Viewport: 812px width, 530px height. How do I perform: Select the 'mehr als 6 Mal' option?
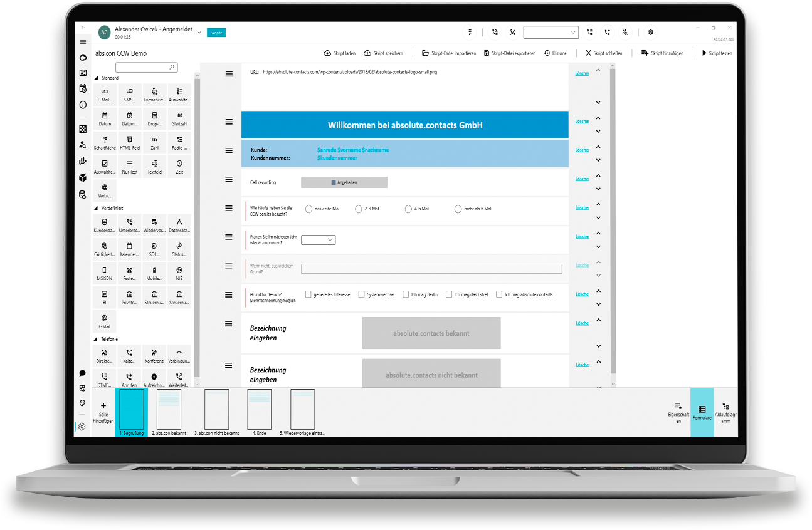click(x=458, y=209)
